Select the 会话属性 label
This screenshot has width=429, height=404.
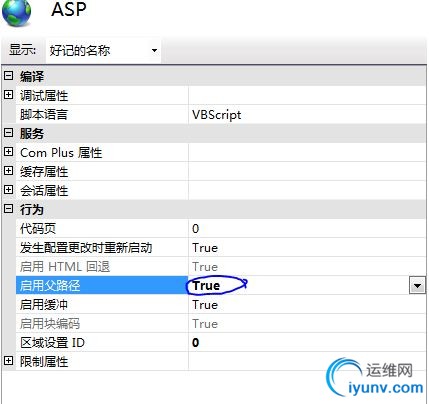click(44, 191)
